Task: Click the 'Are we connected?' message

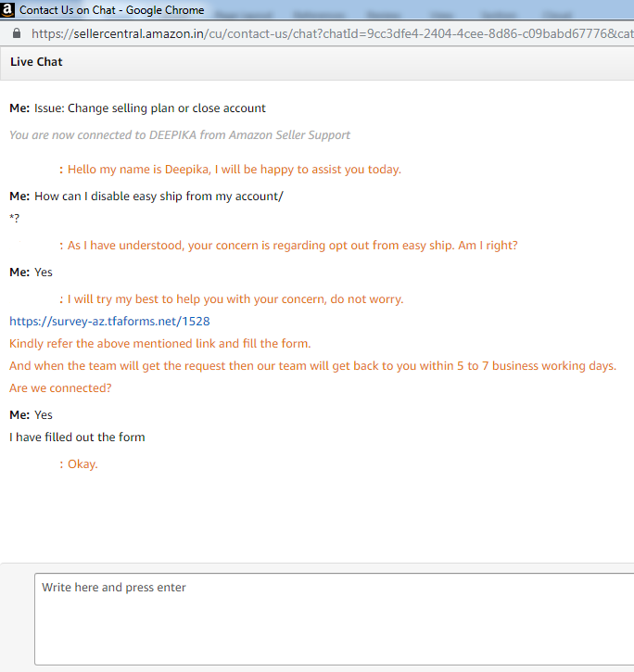Action: point(60,387)
